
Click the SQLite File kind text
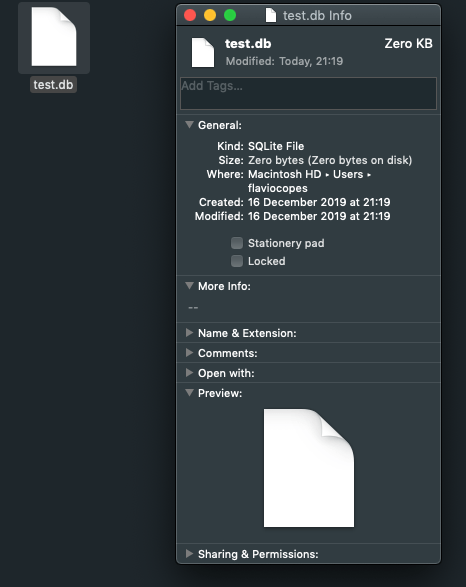pyautogui.click(x=276, y=146)
